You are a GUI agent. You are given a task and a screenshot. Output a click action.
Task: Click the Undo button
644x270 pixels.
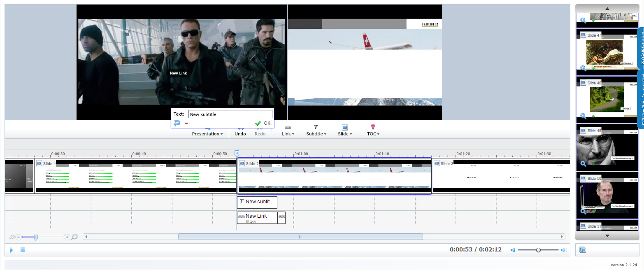(240, 134)
